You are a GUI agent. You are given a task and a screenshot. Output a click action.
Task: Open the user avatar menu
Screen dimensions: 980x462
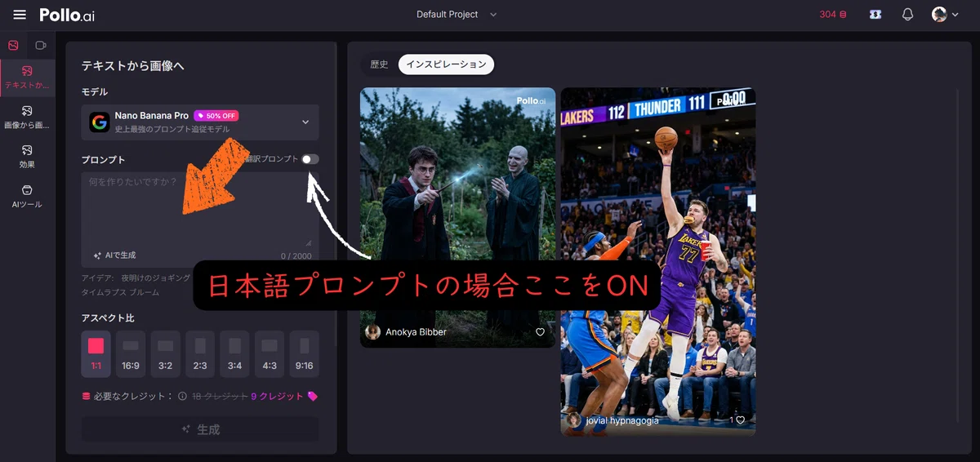click(945, 15)
